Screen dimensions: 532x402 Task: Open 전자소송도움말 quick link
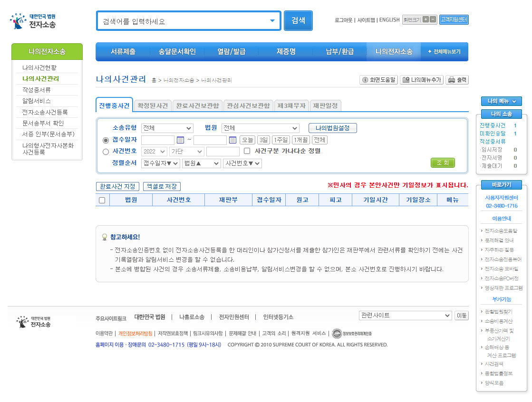coord(501,231)
